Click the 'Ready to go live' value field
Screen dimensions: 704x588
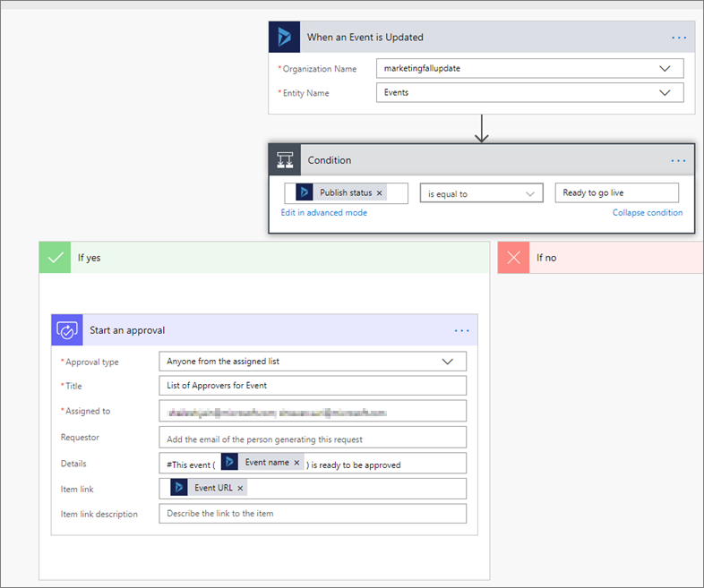point(617,192)
